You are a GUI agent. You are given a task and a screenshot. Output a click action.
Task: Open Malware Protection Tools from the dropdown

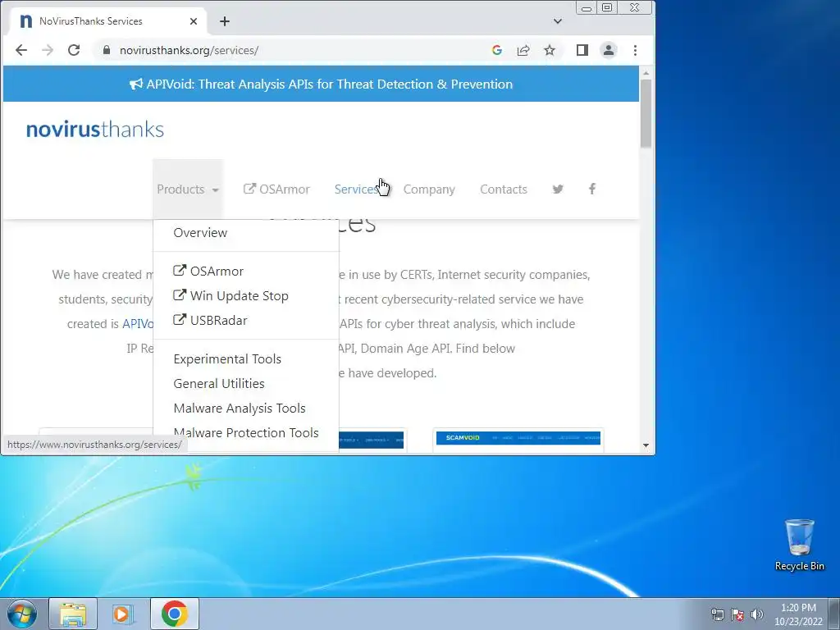[x=246, y=433]
